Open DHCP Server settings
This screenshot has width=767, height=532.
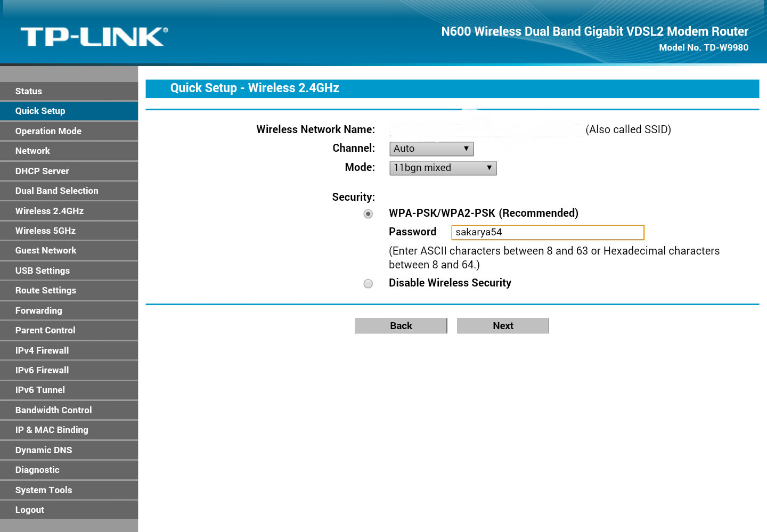[69, 171]
